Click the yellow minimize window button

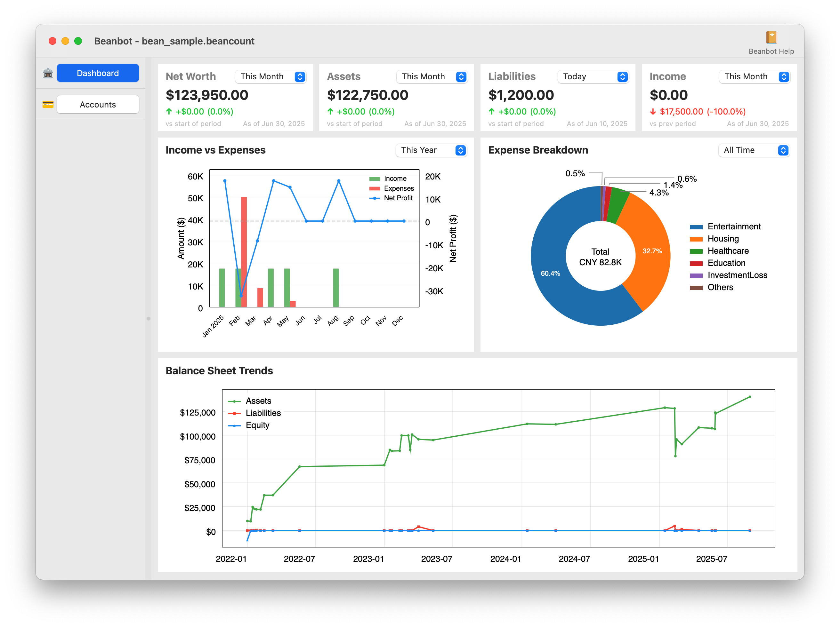[x=65, y=41]
